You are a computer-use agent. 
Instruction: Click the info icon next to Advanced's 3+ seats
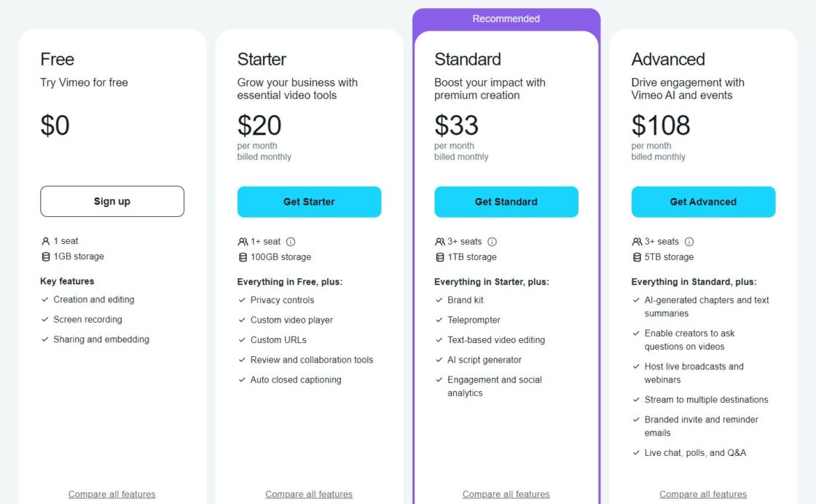pos(690,241)
